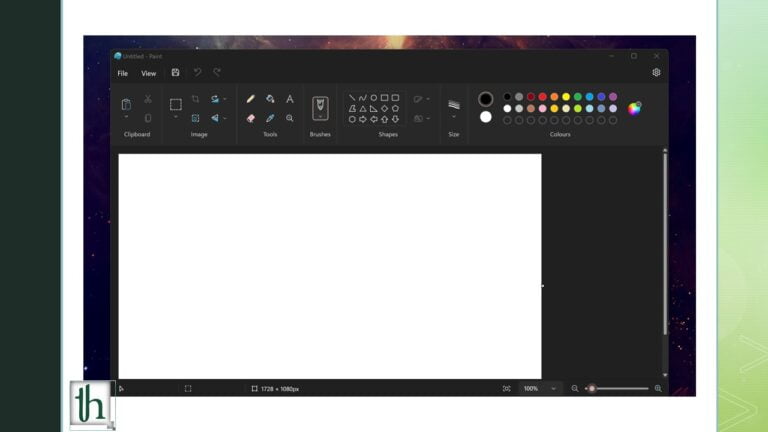
Task: Select the Magnifier tool
Action: [290, 118]
